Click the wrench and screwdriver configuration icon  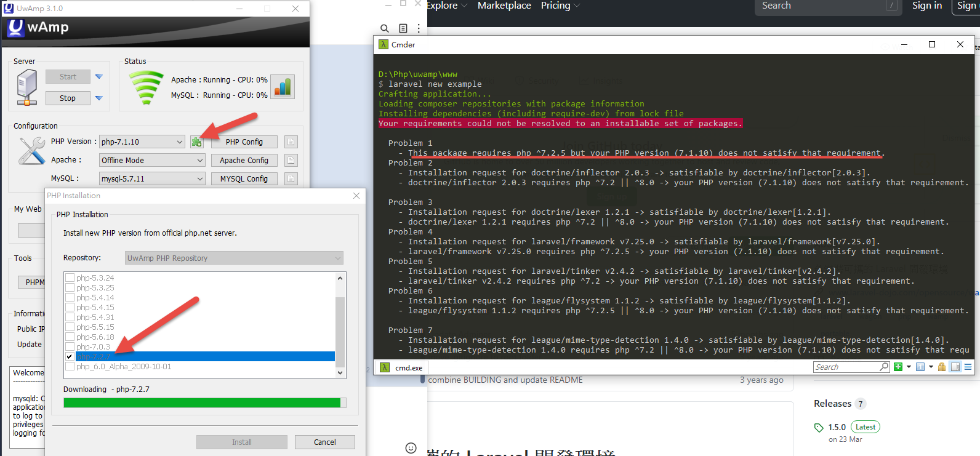pos(31,151)
